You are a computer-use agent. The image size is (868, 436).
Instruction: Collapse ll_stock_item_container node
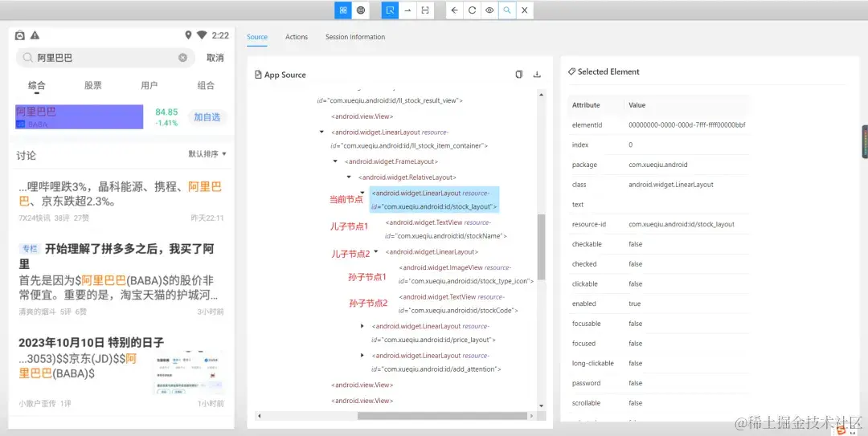(x=321, y=132)
